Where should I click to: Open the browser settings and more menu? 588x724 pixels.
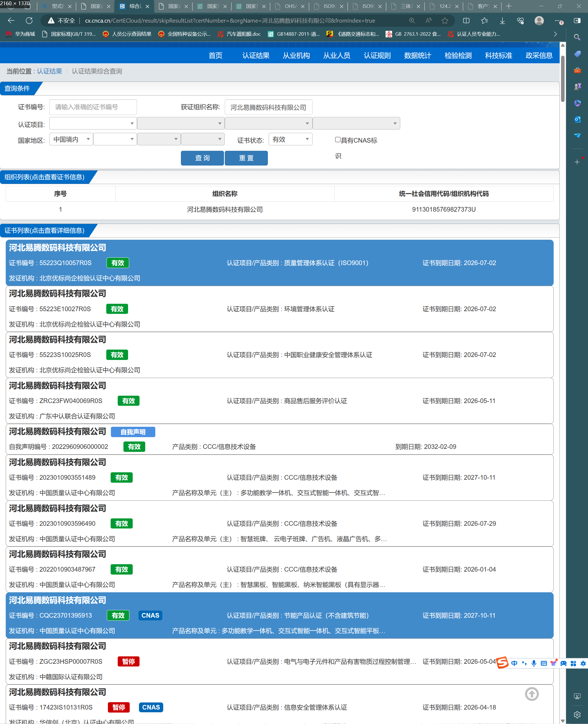558,21
